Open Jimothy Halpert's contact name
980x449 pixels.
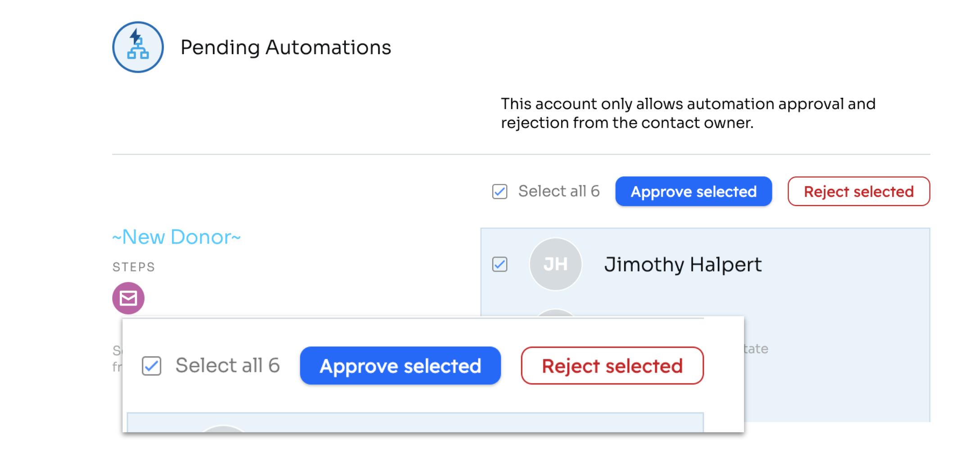click(683, 264)
